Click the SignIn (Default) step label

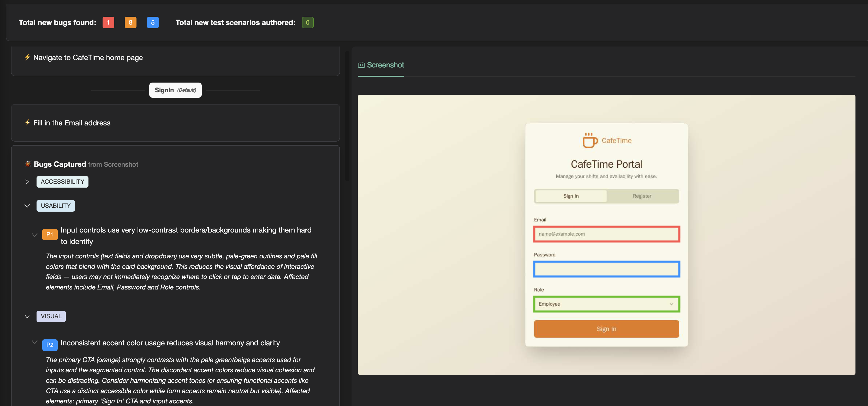tap(175, 90)
